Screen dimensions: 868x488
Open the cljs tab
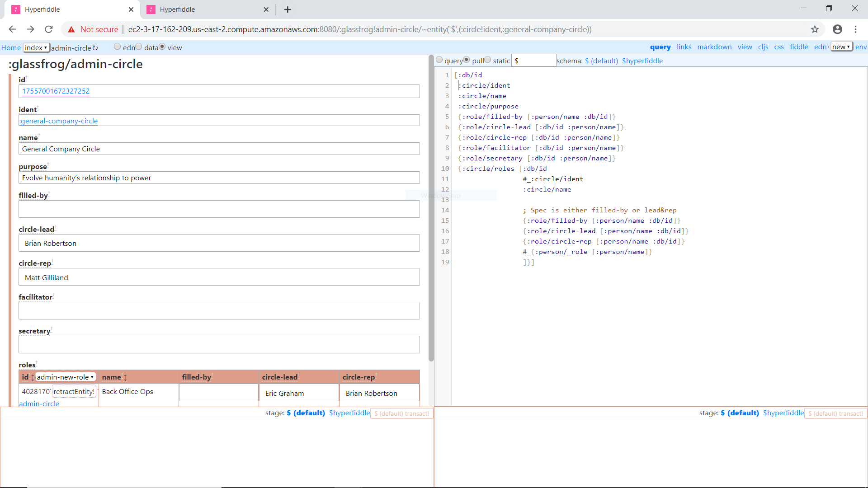pyautogui.click(x=763, y=47)
